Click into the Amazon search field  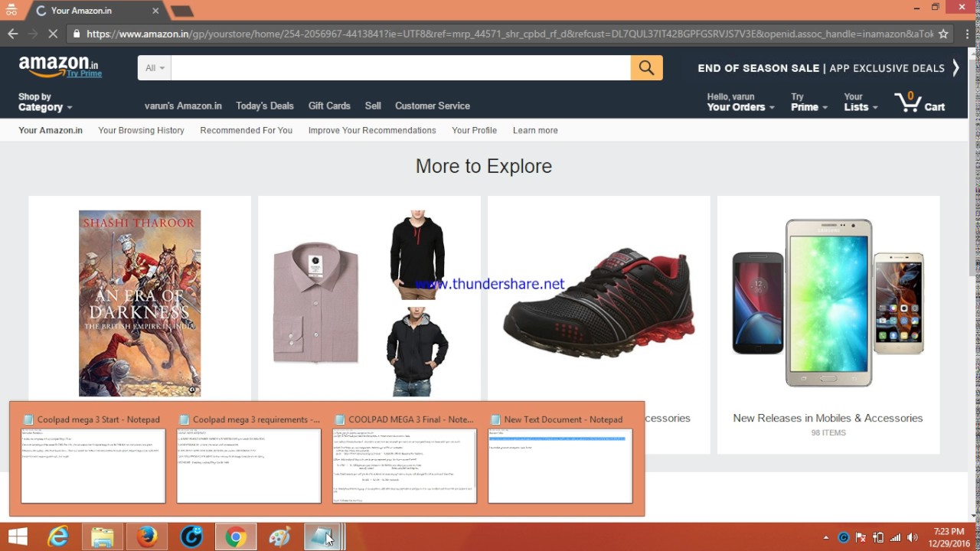pyautogui.click(x=400, y=68)
